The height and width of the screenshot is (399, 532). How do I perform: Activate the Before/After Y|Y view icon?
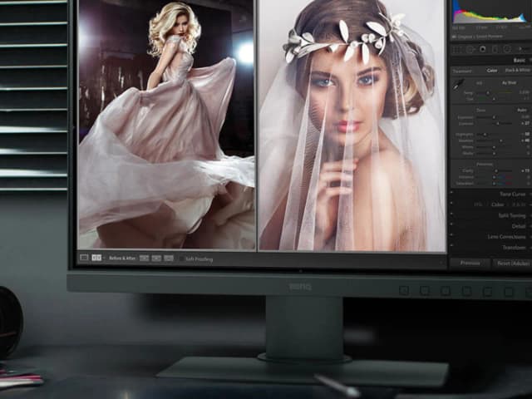(96, 259)
